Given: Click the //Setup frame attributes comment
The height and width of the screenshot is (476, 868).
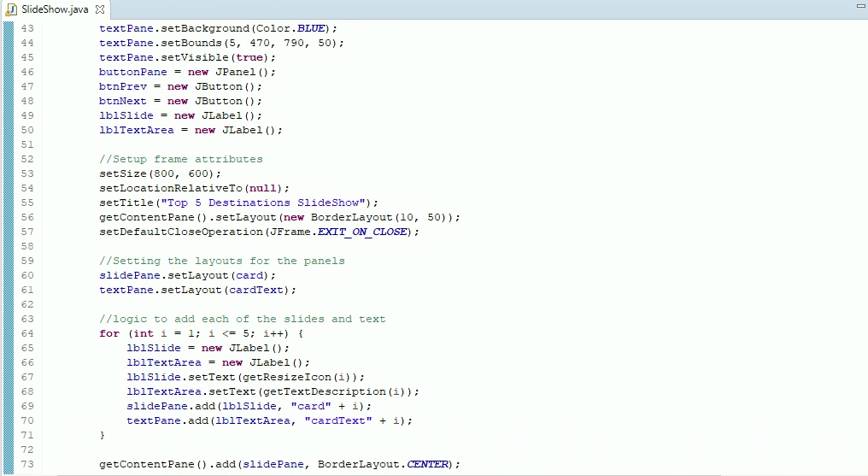Looking at the screenshot, I should [x=181, y=160].
